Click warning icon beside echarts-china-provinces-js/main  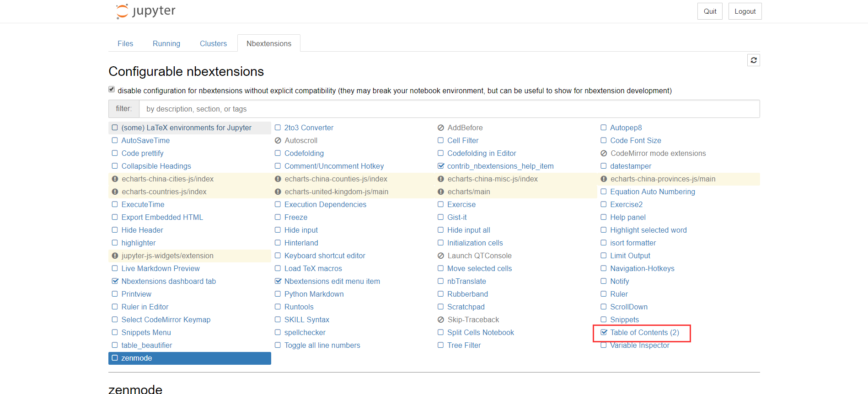tap(604, 179)
